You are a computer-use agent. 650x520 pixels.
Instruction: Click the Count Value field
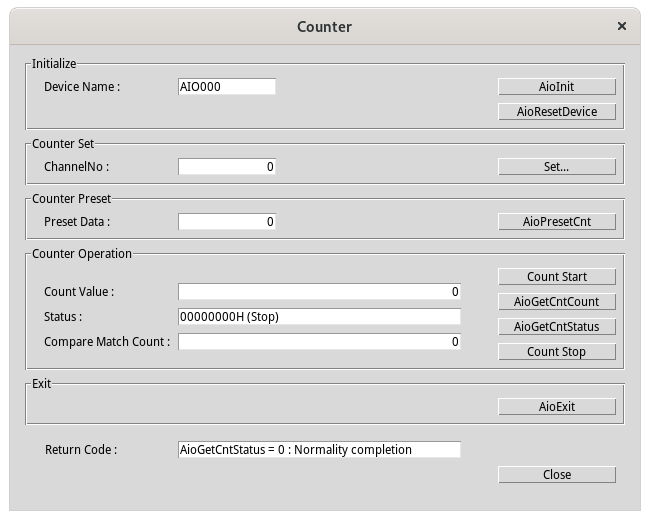click(x=319, y=292)
